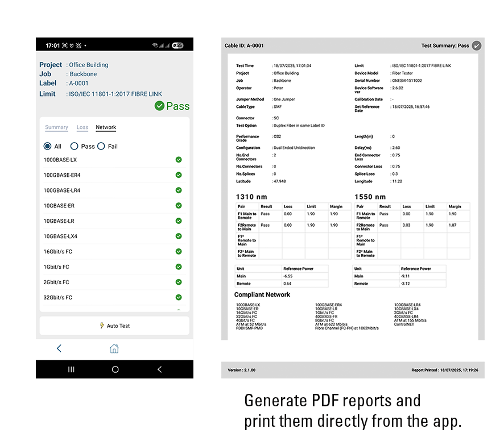Click the Compliant Network heading
This screenshot has height=437, width=504.
click(262, 295)
